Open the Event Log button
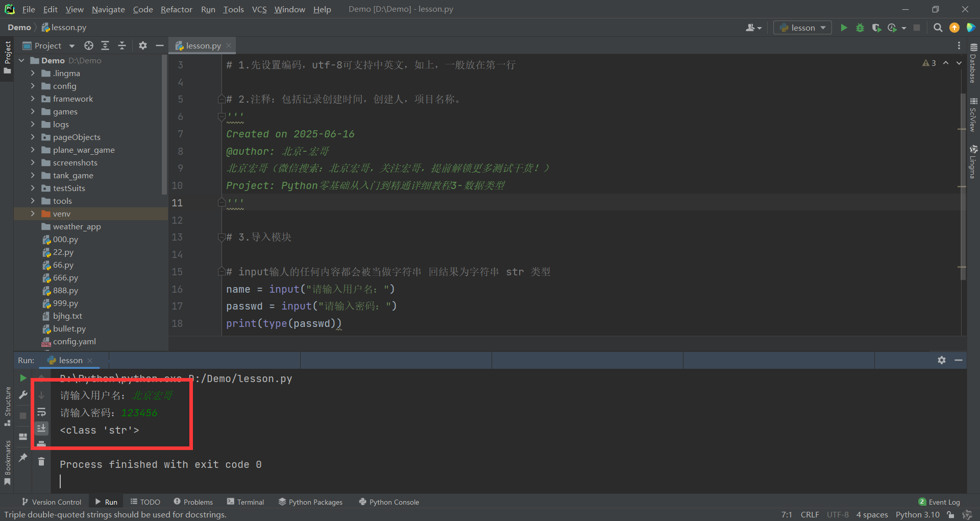 tap(939, 502)
